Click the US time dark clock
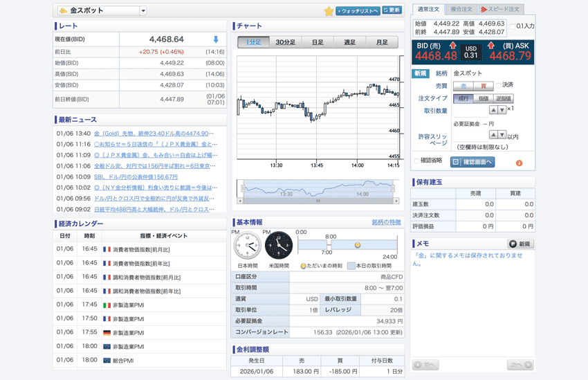 click(x=278, y=246)
